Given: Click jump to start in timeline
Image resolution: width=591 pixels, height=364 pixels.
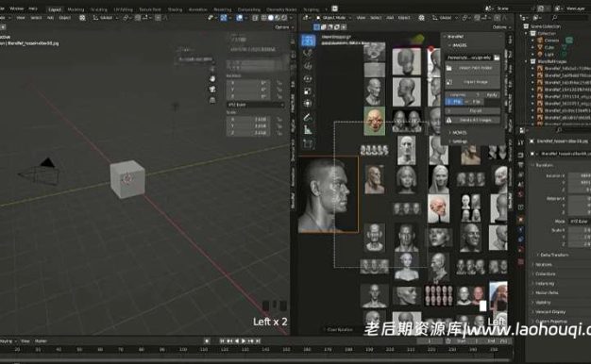Looking at the screenshot, I should [222, 341].
